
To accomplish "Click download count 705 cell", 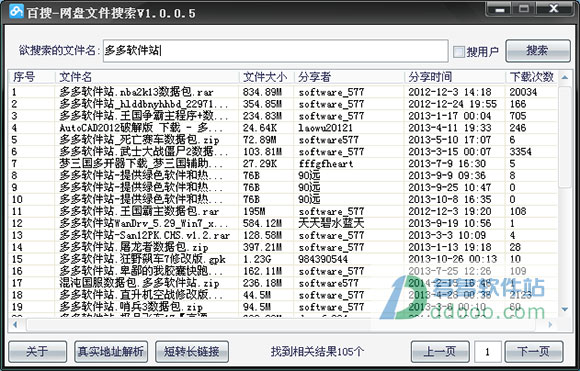I will 518,116.
